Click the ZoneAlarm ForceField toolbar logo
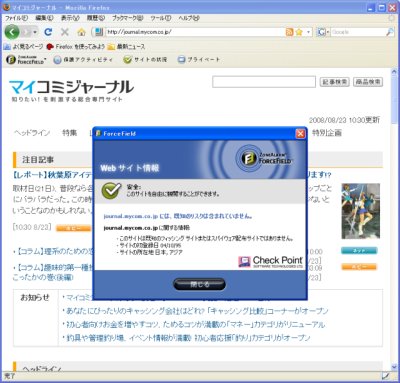 pos(26,60)
